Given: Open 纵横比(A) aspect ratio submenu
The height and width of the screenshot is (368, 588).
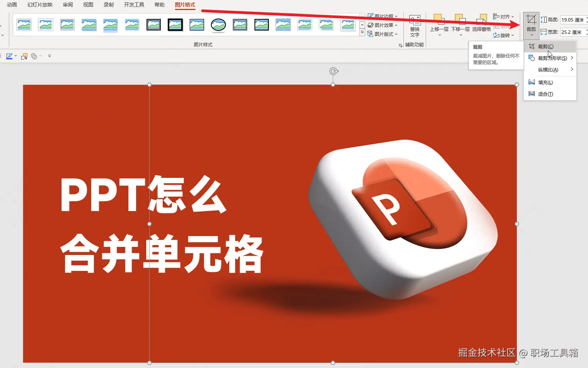Looking at the screenshot, I should pos(550,70).
